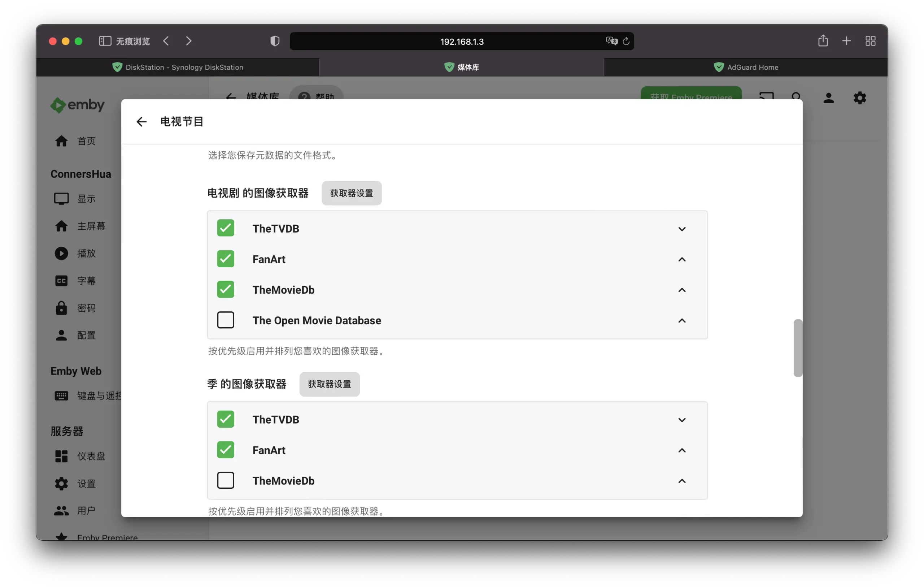Switch to the 媒体库 tab
Image resolution: width=924 pixels, height=588 pixels.
click(462, 67)
